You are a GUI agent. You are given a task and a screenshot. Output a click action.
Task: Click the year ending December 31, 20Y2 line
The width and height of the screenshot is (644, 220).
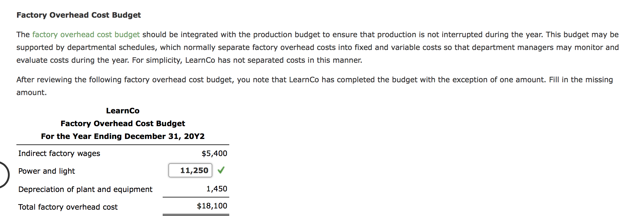tap(123, 136)
